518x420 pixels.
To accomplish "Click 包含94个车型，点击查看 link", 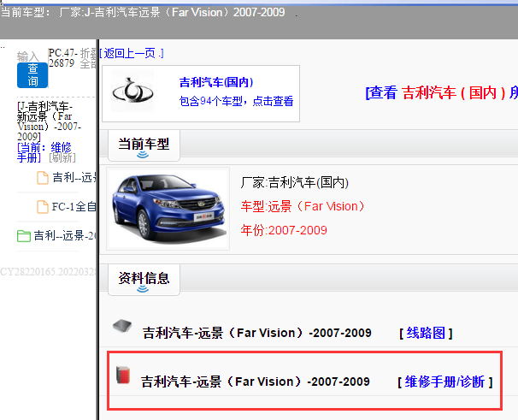I will (x=236, y=101).
